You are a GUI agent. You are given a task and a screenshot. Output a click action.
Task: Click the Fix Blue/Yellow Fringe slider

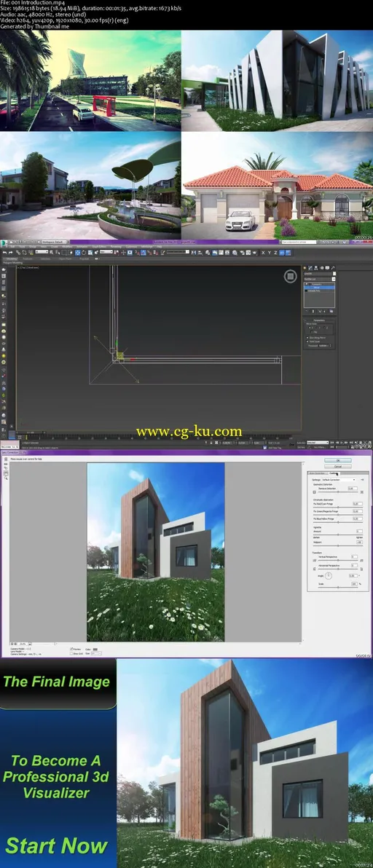click(338, 523)
